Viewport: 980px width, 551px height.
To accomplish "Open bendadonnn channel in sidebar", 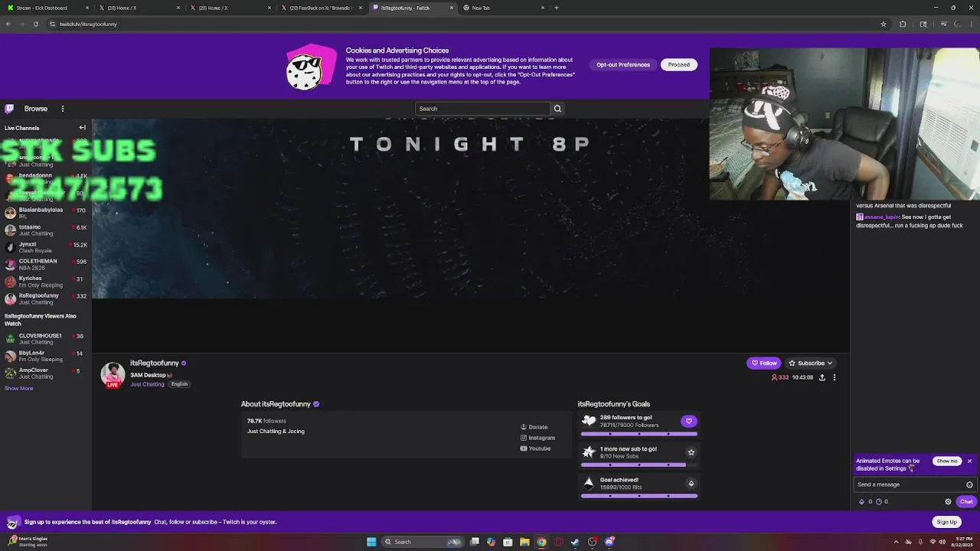I will pyautogui.click(x=46, y=178).
